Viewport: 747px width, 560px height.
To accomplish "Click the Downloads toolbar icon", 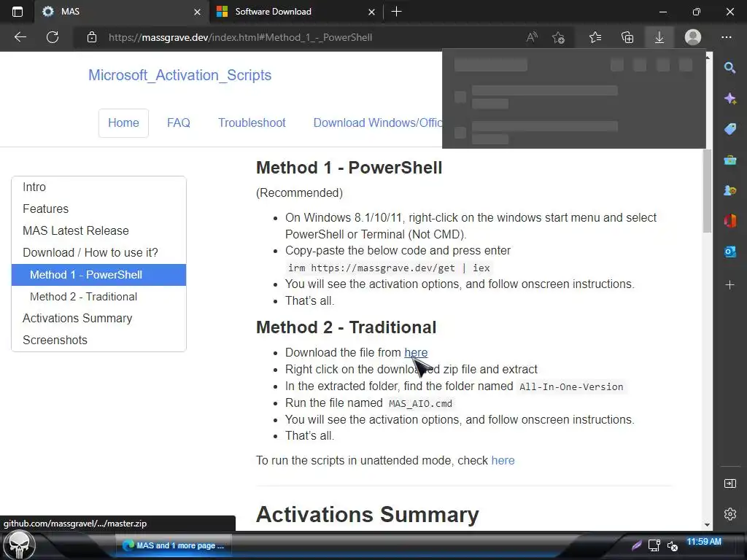I will pyautogui.click(x=659, y=37).
